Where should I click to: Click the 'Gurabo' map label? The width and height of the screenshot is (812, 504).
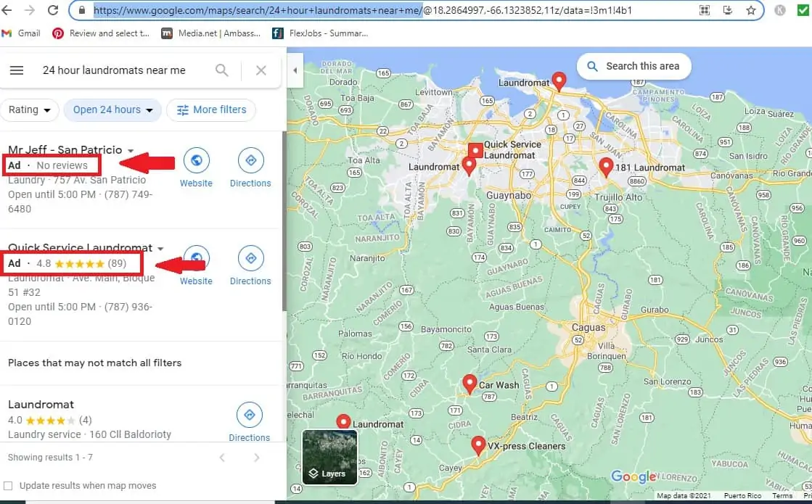tap(655, 310)
